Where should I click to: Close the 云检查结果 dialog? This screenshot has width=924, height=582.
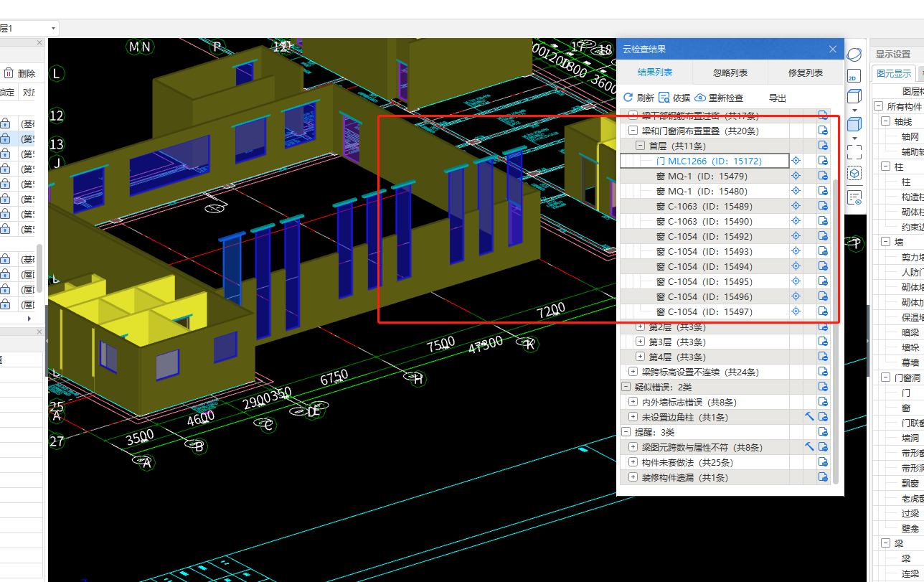(833, 49)
